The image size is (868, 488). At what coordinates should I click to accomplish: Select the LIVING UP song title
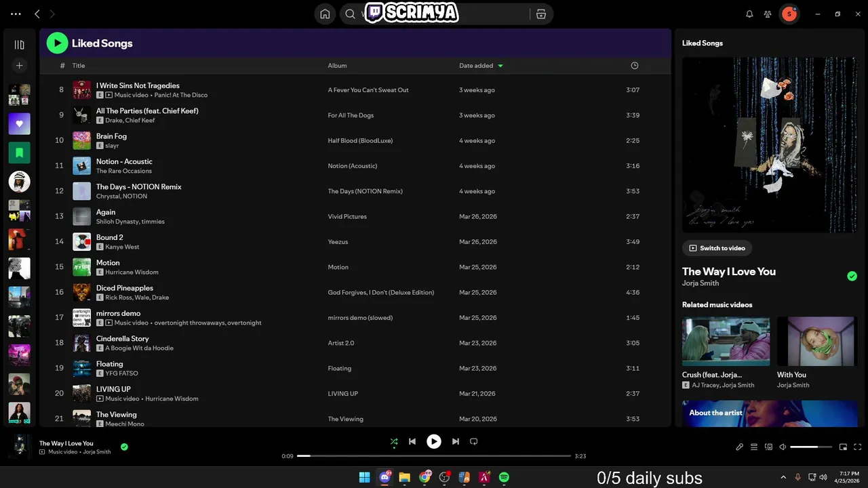pyautogui.click(x=113, y=390)
